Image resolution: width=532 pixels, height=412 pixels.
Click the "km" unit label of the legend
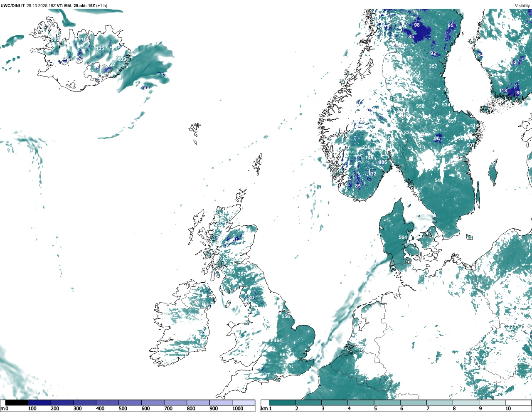coord(264,409)
